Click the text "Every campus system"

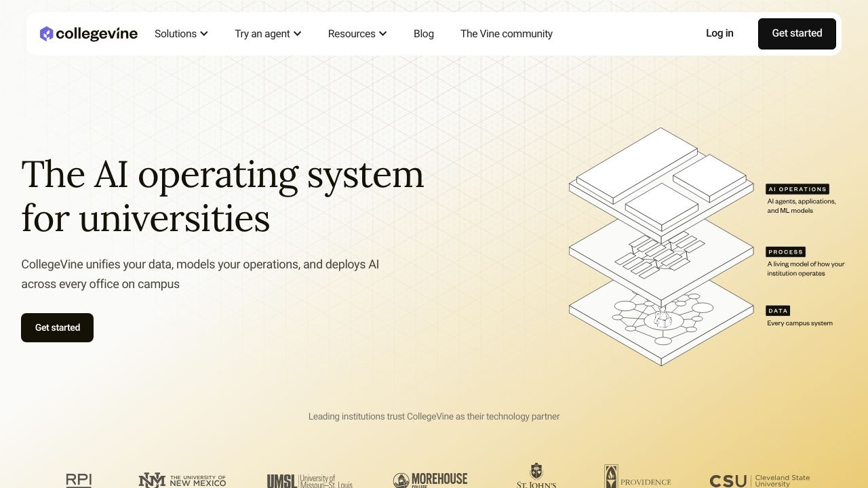800,323
